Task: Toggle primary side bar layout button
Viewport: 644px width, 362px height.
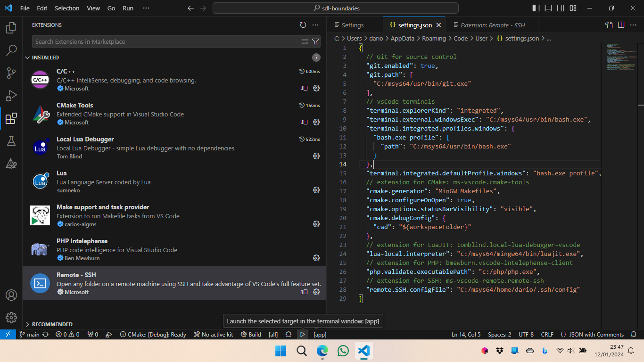Action: 536,8
